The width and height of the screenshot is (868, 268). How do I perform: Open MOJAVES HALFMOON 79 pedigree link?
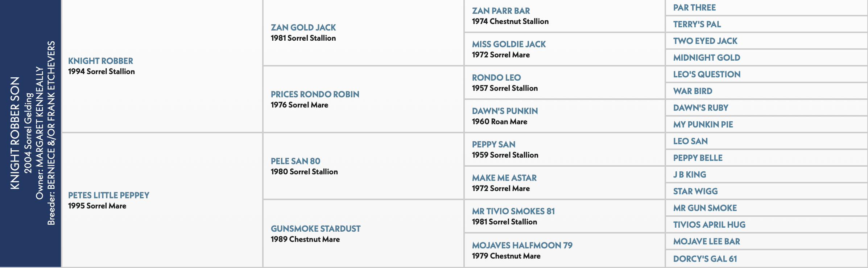(522, 245)
